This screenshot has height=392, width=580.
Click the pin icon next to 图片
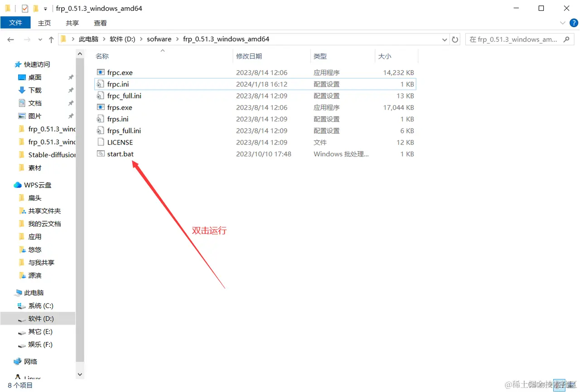pos(71,116)
